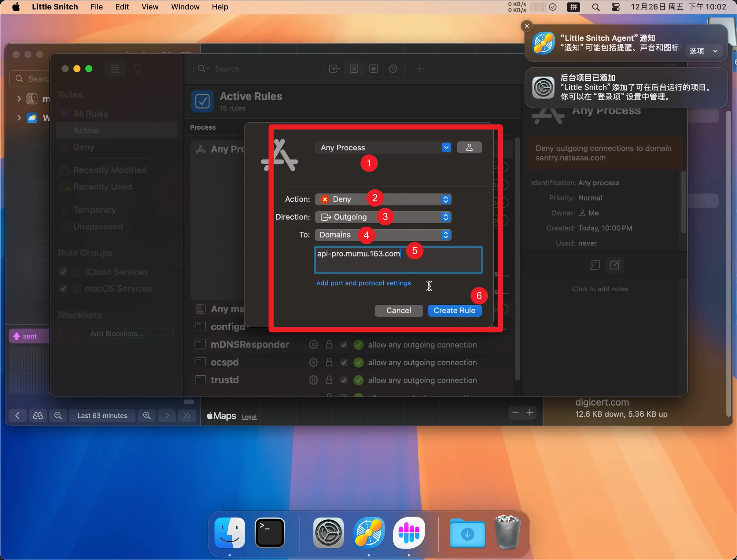Expand the first tree item in Network Monitor
This screenshot has width=737, height=560.
(19, 99)
